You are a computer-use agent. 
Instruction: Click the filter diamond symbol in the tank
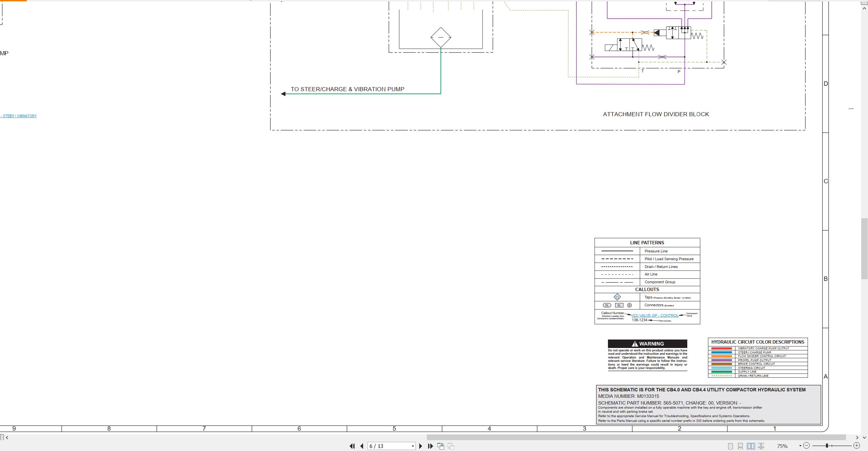tap(441, 37)
